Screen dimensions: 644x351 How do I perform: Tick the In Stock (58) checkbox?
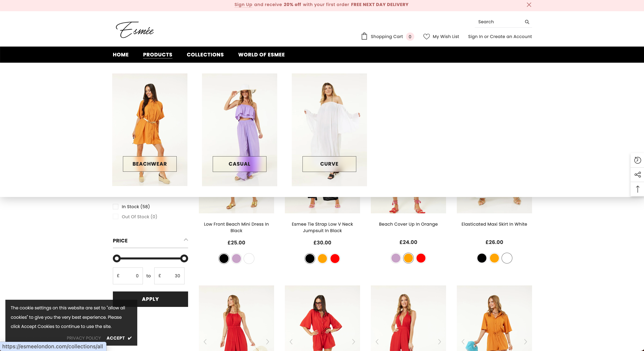[116, 206]
